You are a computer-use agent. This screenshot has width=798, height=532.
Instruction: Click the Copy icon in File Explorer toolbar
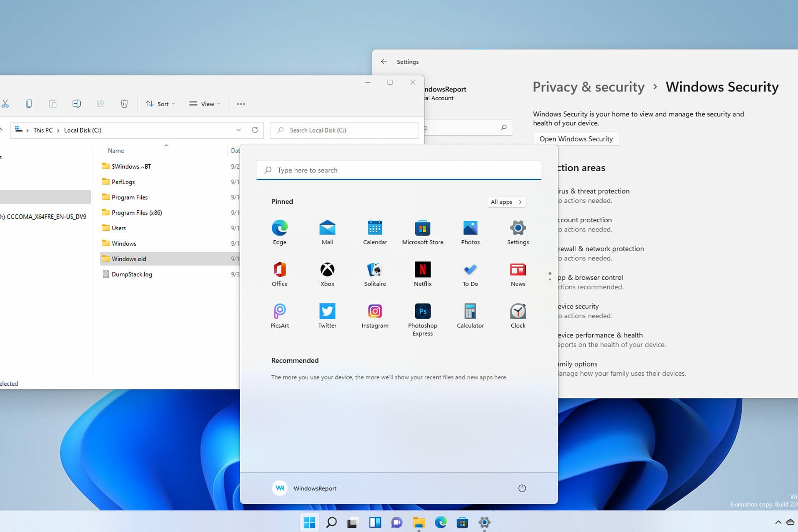coord(29,103)
